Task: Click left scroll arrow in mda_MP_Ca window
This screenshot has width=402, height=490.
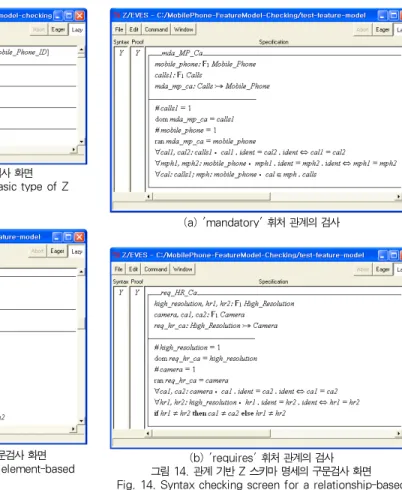Action: coord(149,197)
